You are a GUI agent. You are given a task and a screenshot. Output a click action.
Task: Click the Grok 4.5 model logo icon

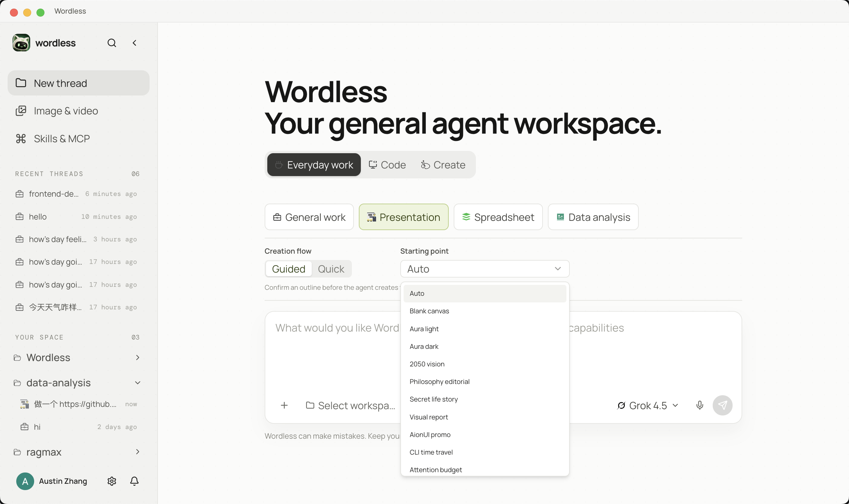[621, 405]
